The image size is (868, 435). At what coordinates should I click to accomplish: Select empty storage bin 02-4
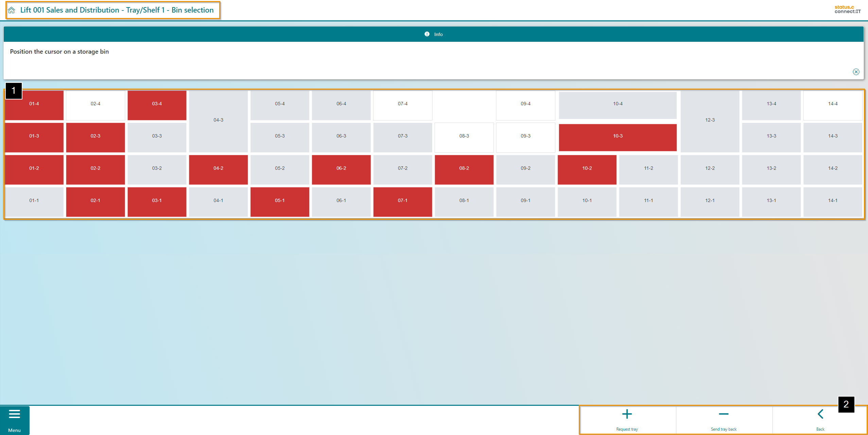pyautogui.click(x=96, y=104)
